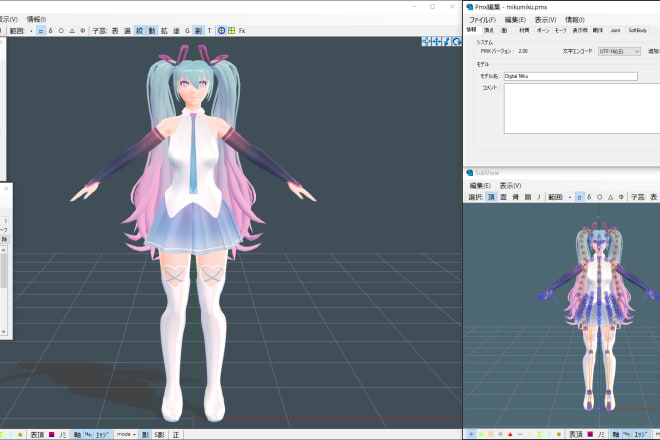Toggle エッジ edge display in main view status bar
Viewport: 660px width, 440px height.
103,435
